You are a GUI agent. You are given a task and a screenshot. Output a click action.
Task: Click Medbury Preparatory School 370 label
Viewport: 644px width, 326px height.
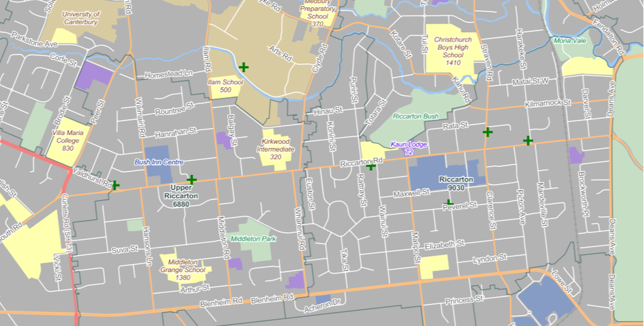pos(318,12)
